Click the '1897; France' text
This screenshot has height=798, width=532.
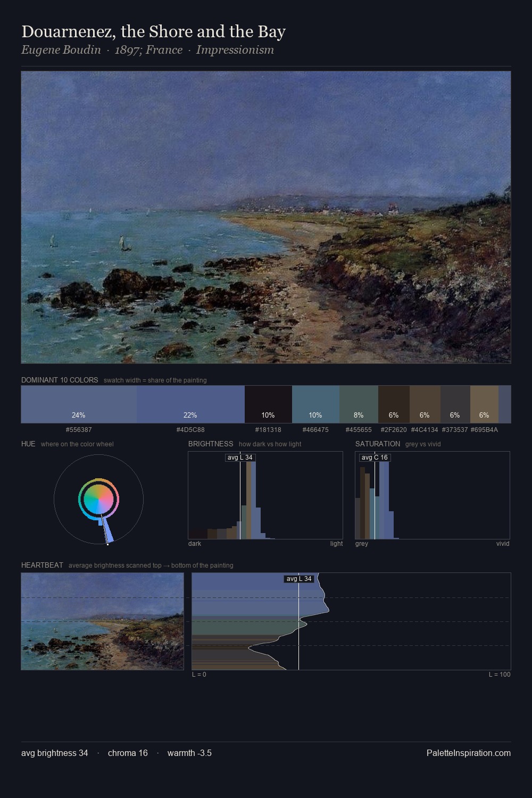tap(148, 50)
